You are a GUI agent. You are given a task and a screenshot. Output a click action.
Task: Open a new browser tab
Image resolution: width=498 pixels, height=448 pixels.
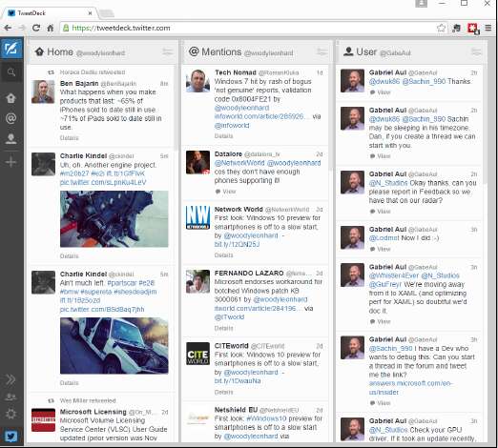tap(106, 13)
